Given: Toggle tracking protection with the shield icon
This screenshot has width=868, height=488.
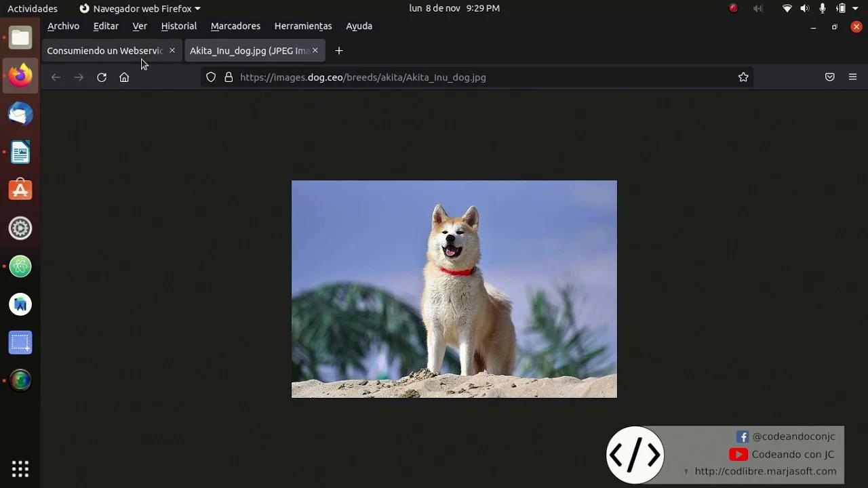Looking at the screenshot, I should pyautogui.click(x=210, y=77).
